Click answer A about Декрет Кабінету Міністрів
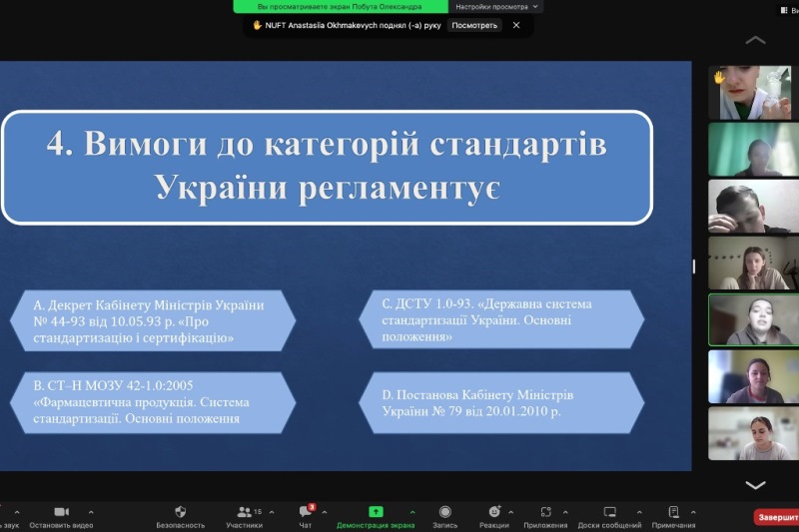The image size is (799, 532). tap(153, 321)
